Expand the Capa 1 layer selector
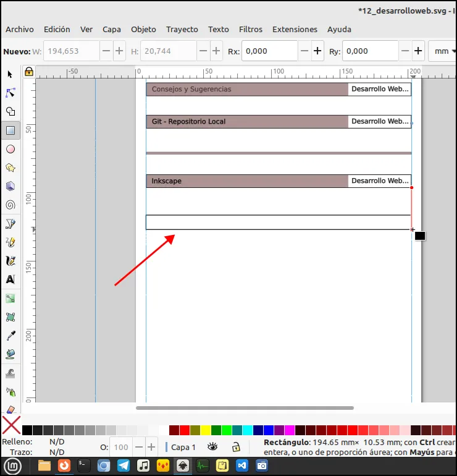 (x=181, y=447)
